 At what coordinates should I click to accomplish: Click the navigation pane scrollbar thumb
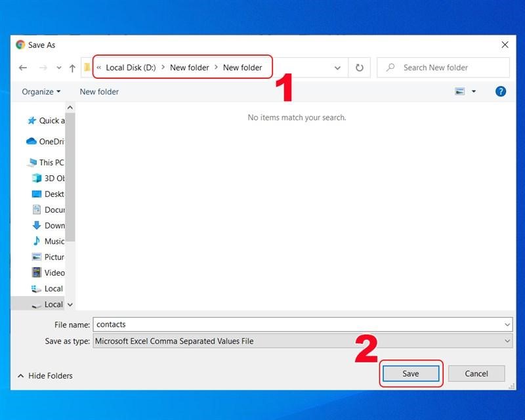click(x=70, y=177)
